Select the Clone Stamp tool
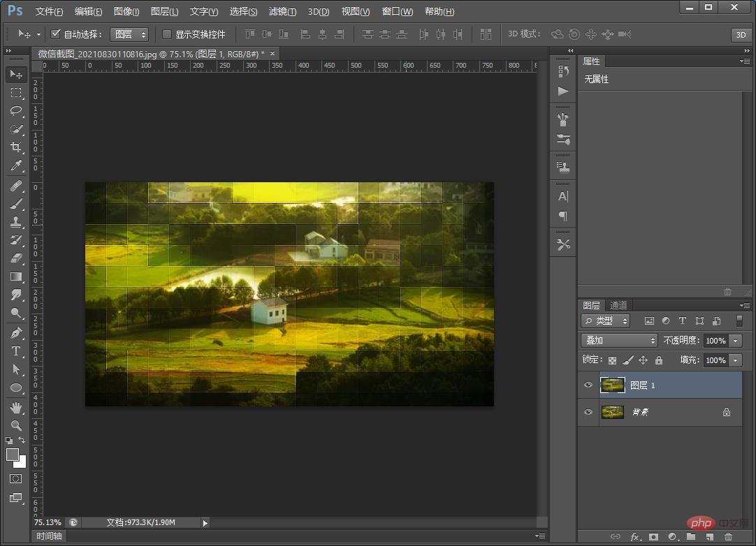756x546 pixels. click(x=16, y=222)
